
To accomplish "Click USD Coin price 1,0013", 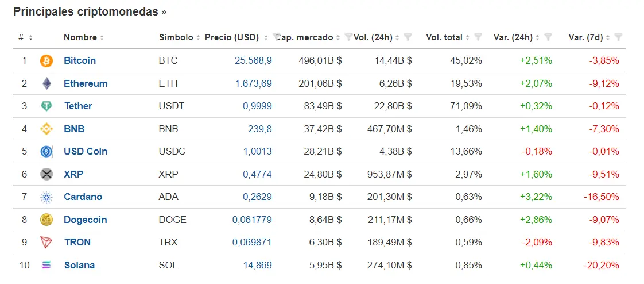I will point(257,151).
